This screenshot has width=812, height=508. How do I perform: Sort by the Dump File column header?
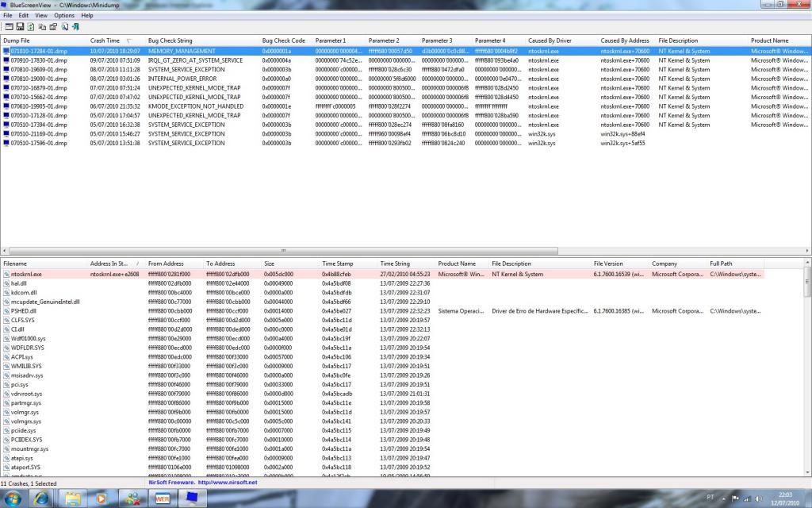coord(44,40)
